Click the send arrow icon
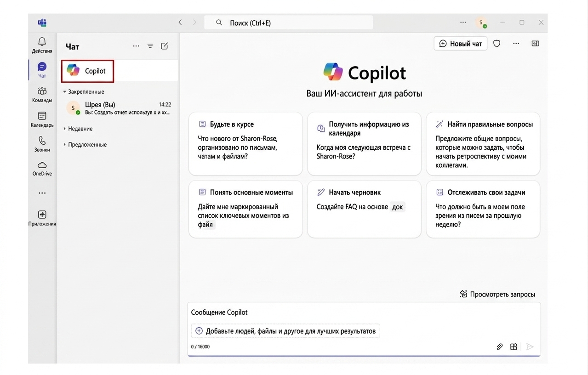The width and height of the screenshot is (588, 375). pyautogui.click(x=530, y=347)
